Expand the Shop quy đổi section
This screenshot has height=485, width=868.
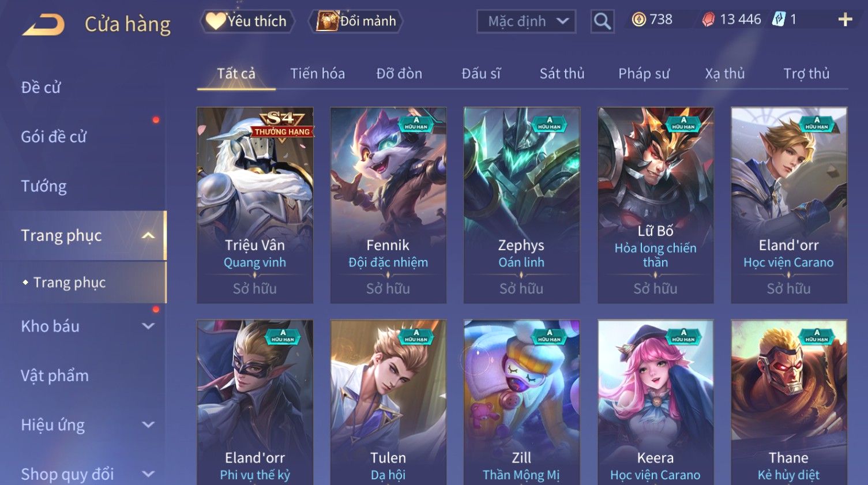click(148, 474)
